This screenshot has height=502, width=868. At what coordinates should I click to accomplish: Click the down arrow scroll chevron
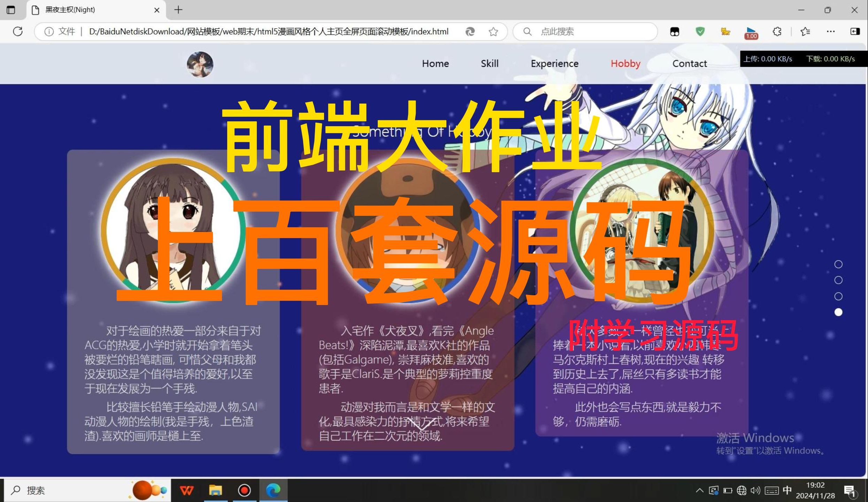[421, 424]
